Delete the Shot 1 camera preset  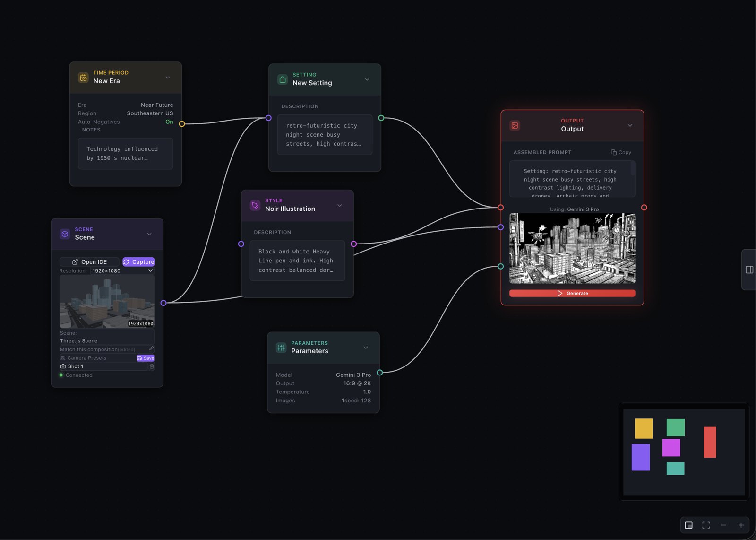tap(152, 366)
